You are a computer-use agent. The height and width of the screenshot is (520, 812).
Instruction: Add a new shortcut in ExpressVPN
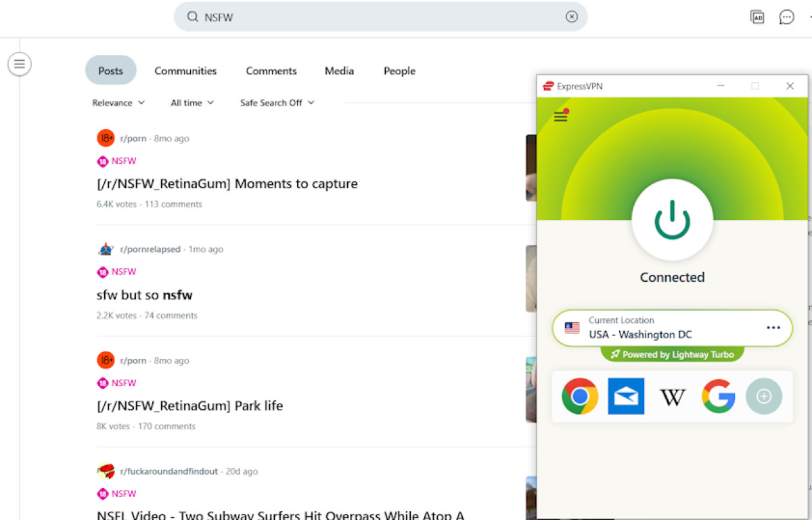pyautogui.click(x=764, y=396)
